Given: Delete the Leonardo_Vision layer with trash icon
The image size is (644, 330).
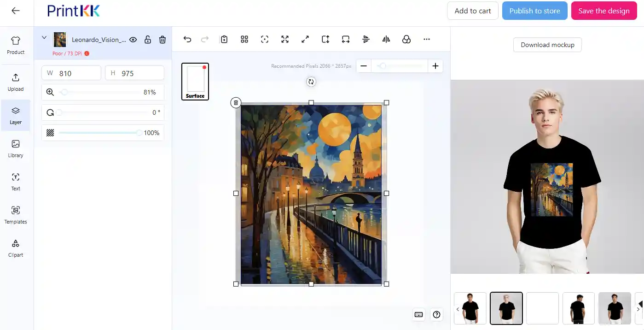Looking at the screenshot, I should (x=162, y=40).
